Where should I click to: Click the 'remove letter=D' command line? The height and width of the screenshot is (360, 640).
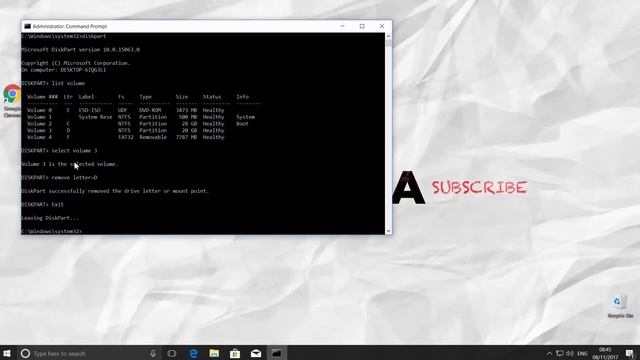pyautogui.click(x=59, y=178)
